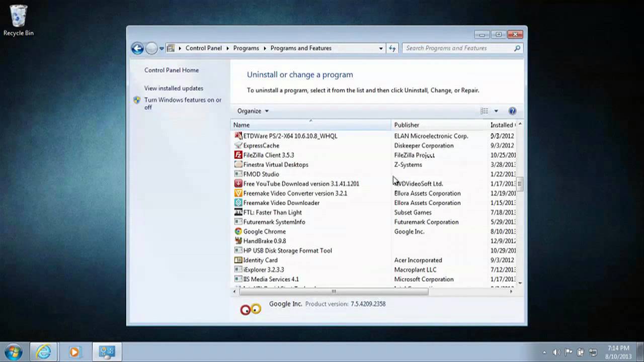Screen dimensions: 644x362
Task: Open the help question mark button
Action: click(512, 111)
